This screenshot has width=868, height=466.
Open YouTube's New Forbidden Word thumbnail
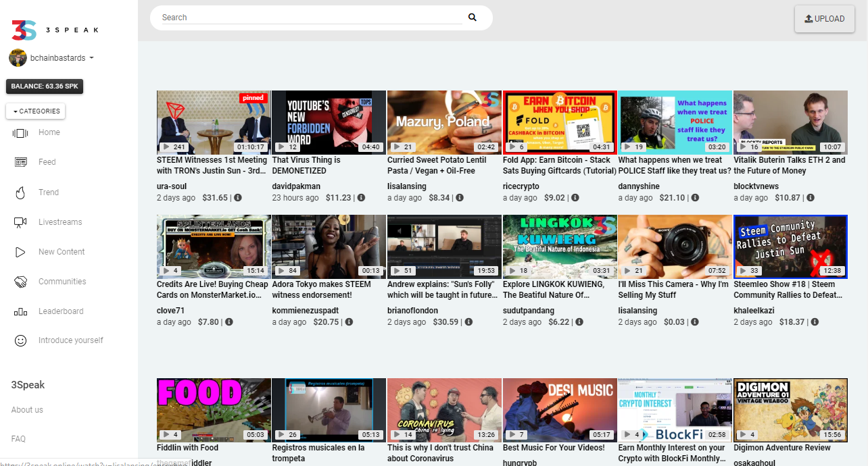(x=329, y=122)
